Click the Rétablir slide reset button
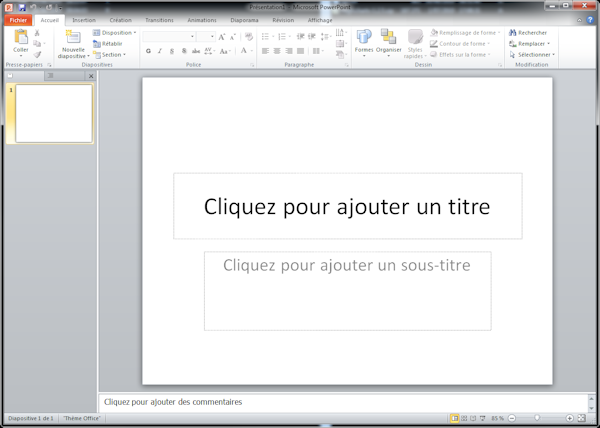 tap(111, 43)
